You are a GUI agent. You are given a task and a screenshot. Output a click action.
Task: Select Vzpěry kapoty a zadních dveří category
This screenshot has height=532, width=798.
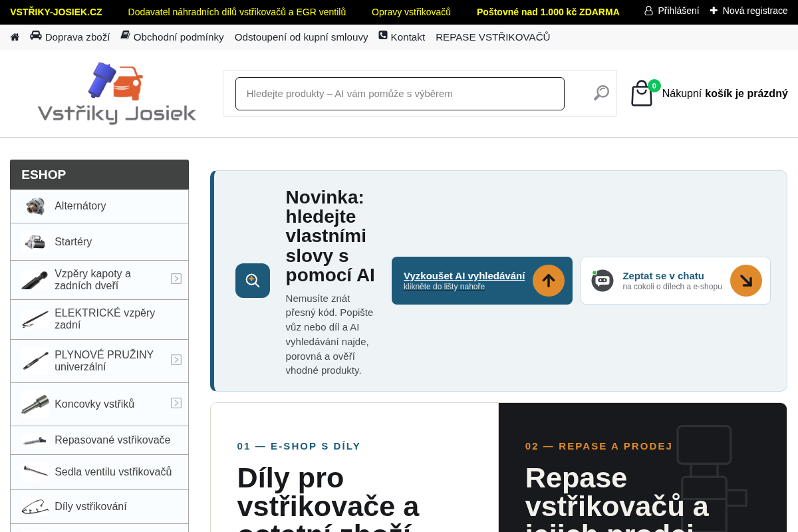tap(100, 280)
